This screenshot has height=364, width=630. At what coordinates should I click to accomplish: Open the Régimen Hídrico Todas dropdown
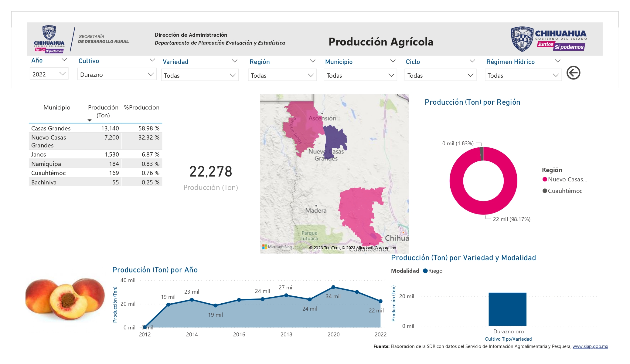pos(523,75)
